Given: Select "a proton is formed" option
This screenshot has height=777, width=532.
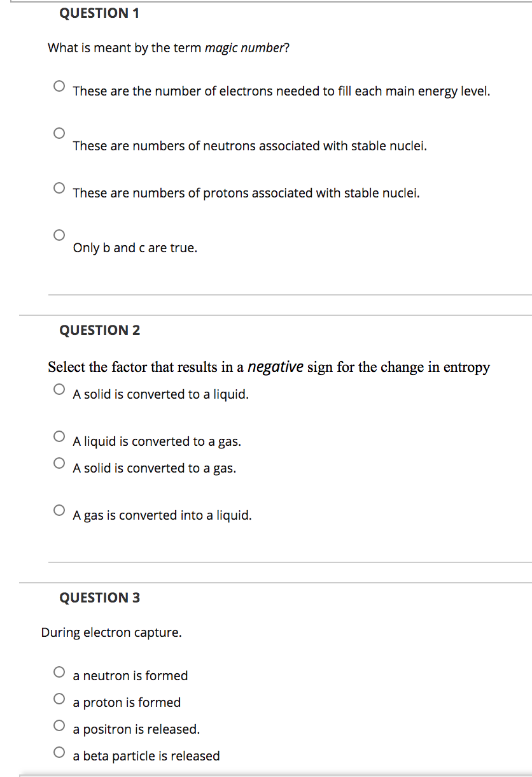Looking at the screenshot, I should click(59, 697).
